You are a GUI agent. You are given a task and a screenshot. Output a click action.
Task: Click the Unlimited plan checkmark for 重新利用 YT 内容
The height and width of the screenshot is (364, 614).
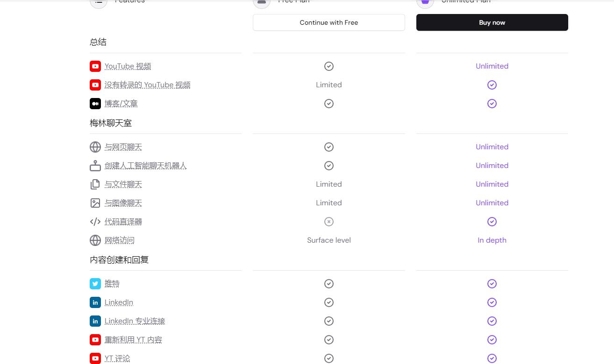point(492,340)
